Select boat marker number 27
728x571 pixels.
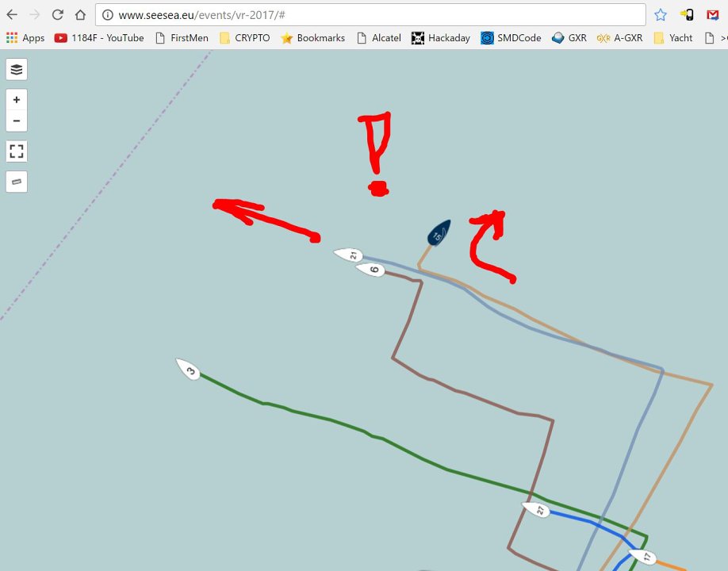537,510
